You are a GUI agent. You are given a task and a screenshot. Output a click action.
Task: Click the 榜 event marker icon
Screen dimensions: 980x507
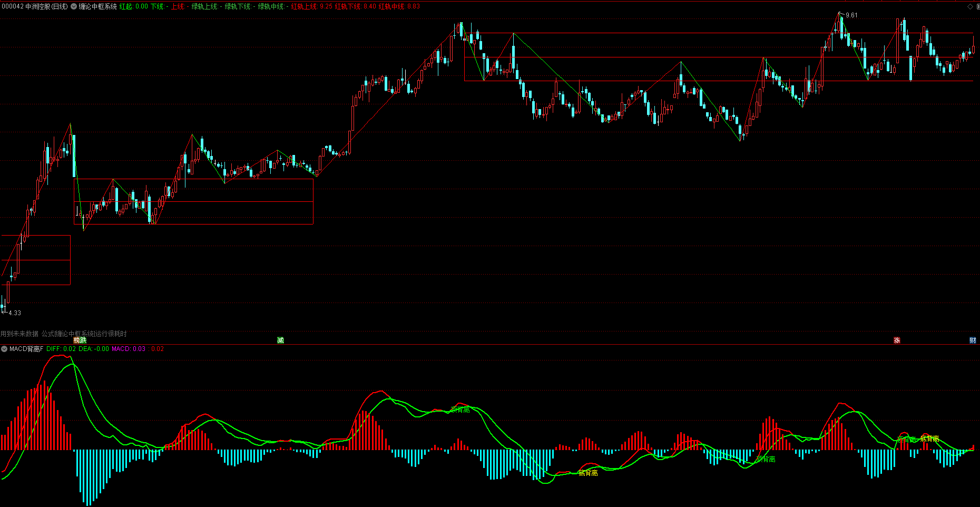tap(76, 340)
